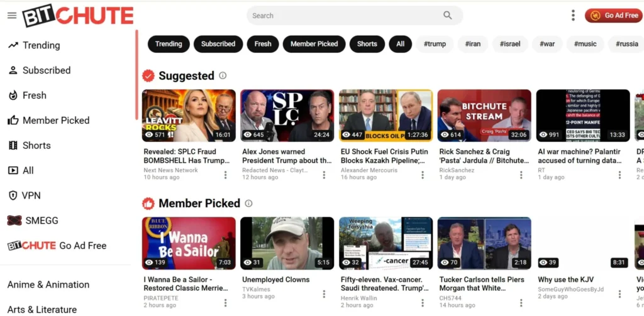This screenshot has height=316, width=644.
Task: Open Henrik Wallin channel link
Action: 358,298
